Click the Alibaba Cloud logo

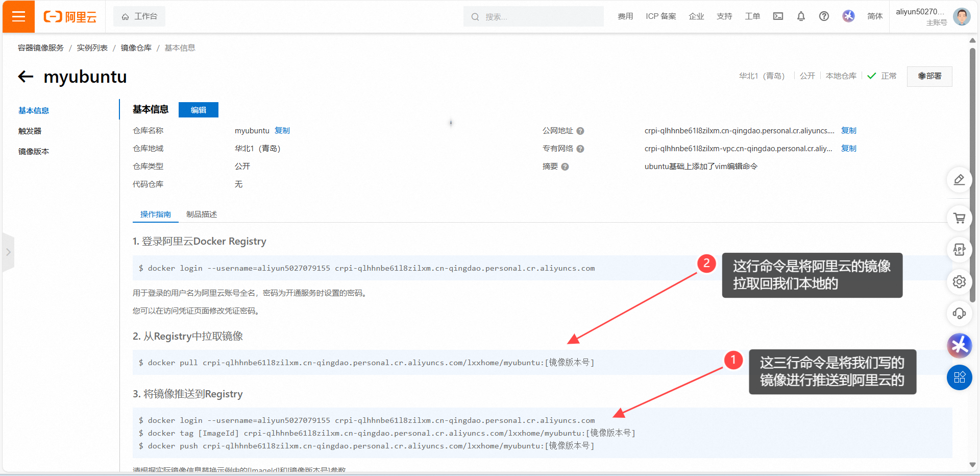(70, 17)
